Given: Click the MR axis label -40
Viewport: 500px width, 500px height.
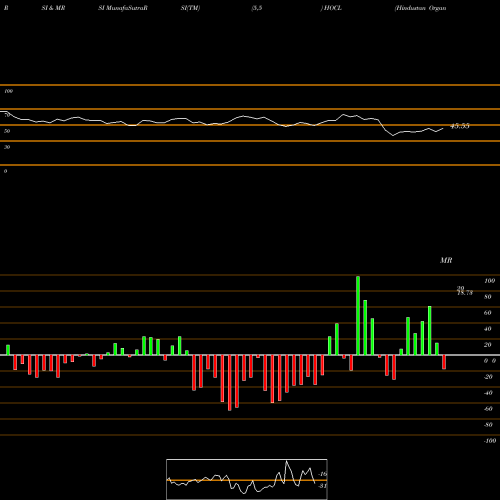Looking at the screenshot, I should pyautogui.click(x=488, y=393).
